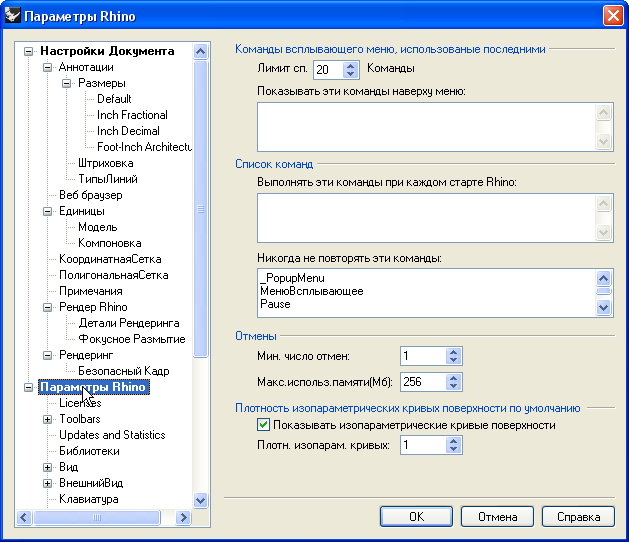Click tree scrollbar down arrow

click(x=200, y=500)
